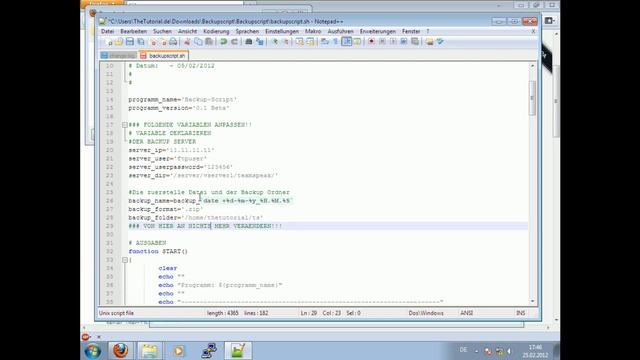Enable synchronized vertical scrolling
This screenshot has height=360, width=640.
[300, 42]
